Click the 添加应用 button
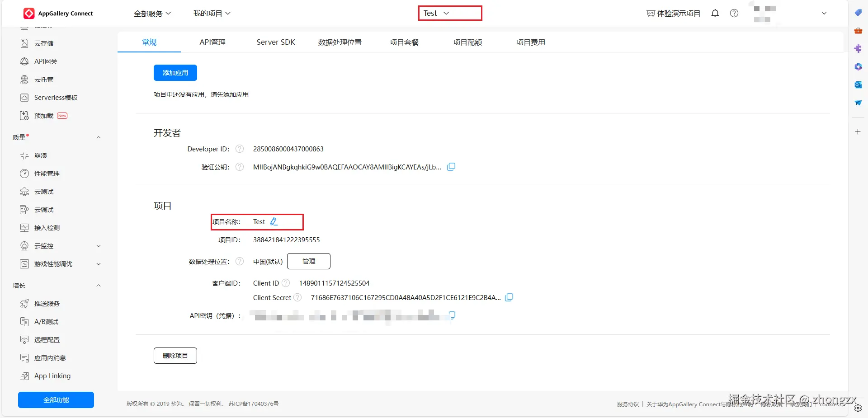This screenshot has height=418, width=868. (175, 73)
